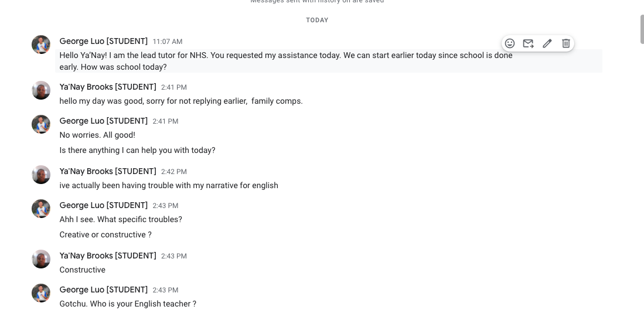Forward the hovered message to inbox

tap(528, 43)
